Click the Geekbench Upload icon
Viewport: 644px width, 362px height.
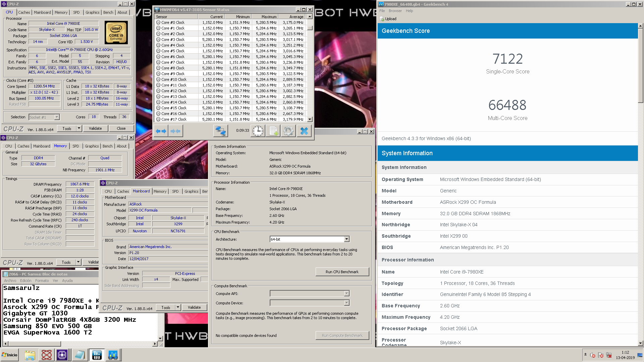coord(382,19)
